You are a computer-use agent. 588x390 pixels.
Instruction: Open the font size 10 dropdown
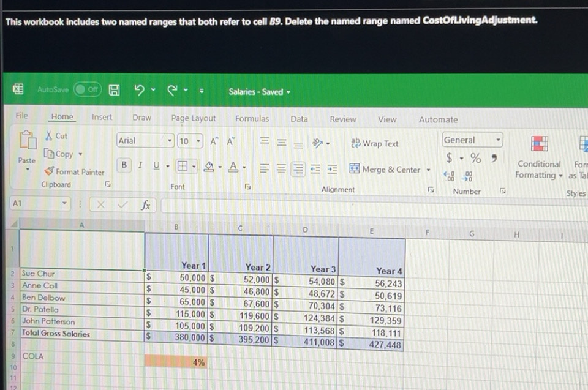(x=197, y=140)
